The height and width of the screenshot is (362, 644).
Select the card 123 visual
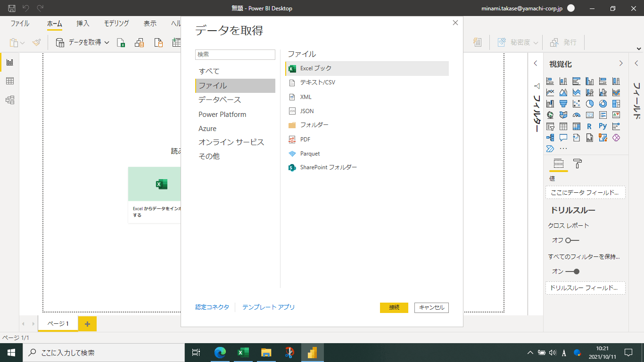click(590, 115)
